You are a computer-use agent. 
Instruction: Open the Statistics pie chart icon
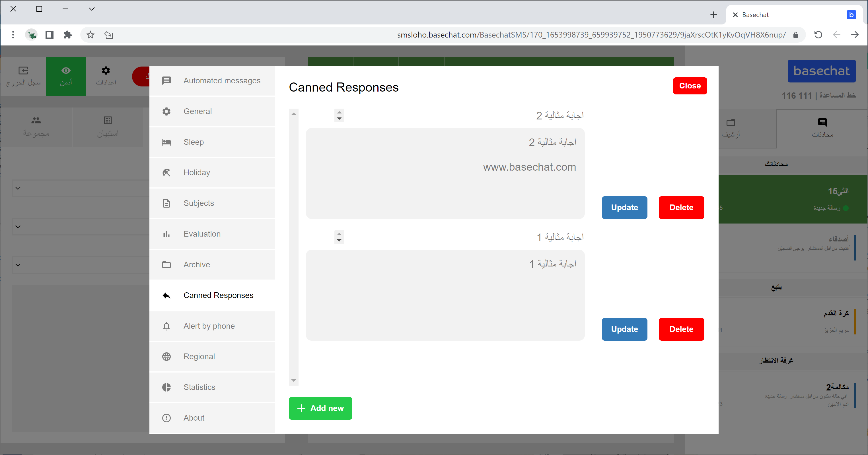click(166, 387)
